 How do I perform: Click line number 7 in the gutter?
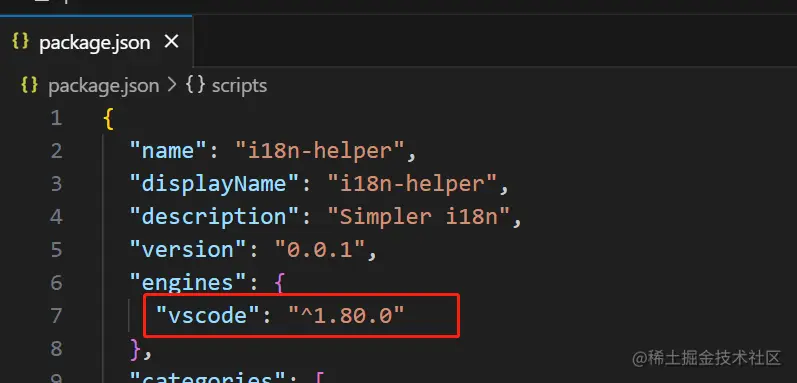tap(56, 315)
